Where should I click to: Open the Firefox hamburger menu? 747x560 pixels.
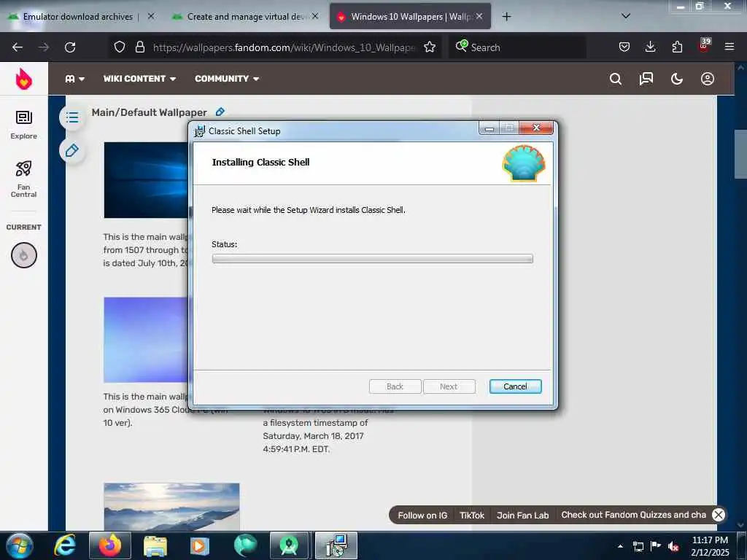click(729, 47)
